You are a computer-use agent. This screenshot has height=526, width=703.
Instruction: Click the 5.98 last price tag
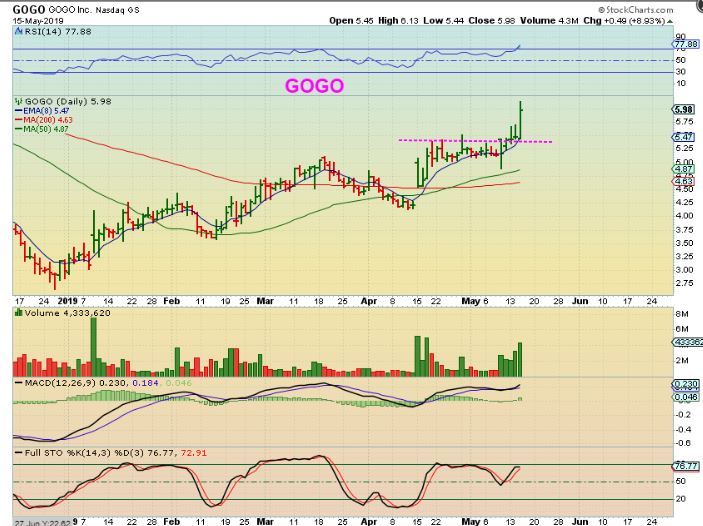pyautogui.click(x=683, y=109)
